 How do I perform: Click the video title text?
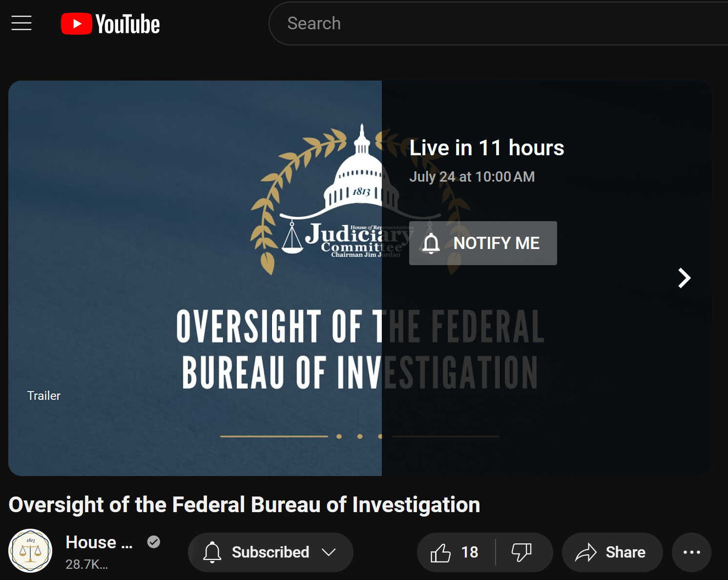(244, 505)
